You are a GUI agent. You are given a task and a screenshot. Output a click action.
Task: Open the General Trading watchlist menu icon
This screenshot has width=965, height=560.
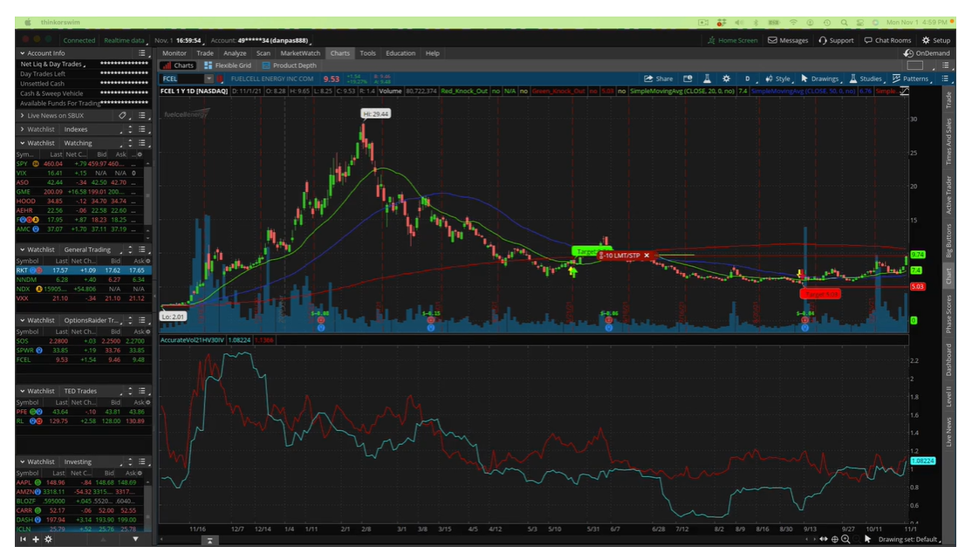[x=141, y=249]
